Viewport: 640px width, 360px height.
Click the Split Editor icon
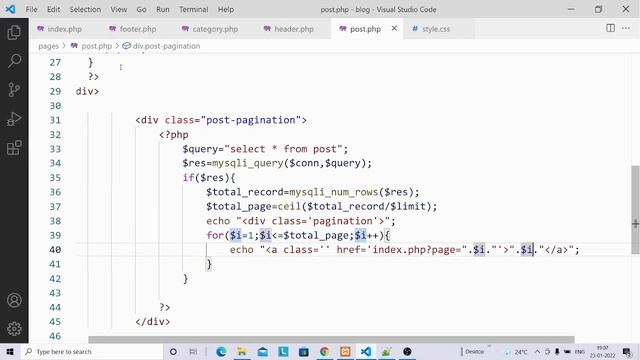610,28
